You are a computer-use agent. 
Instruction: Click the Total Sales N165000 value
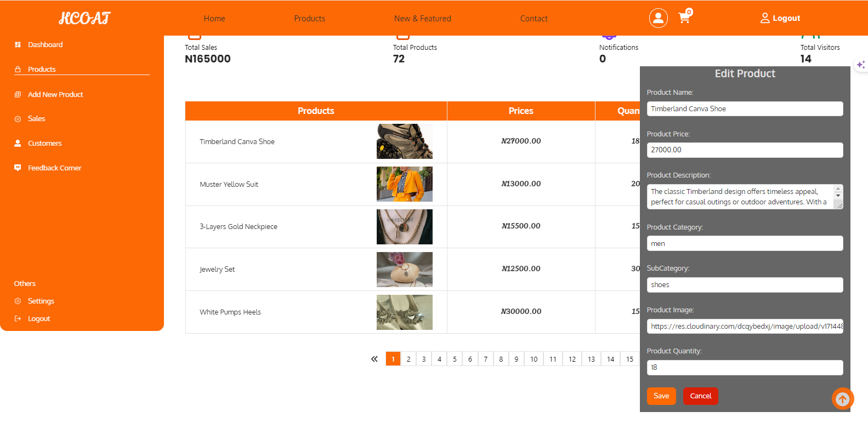[208, 59]
